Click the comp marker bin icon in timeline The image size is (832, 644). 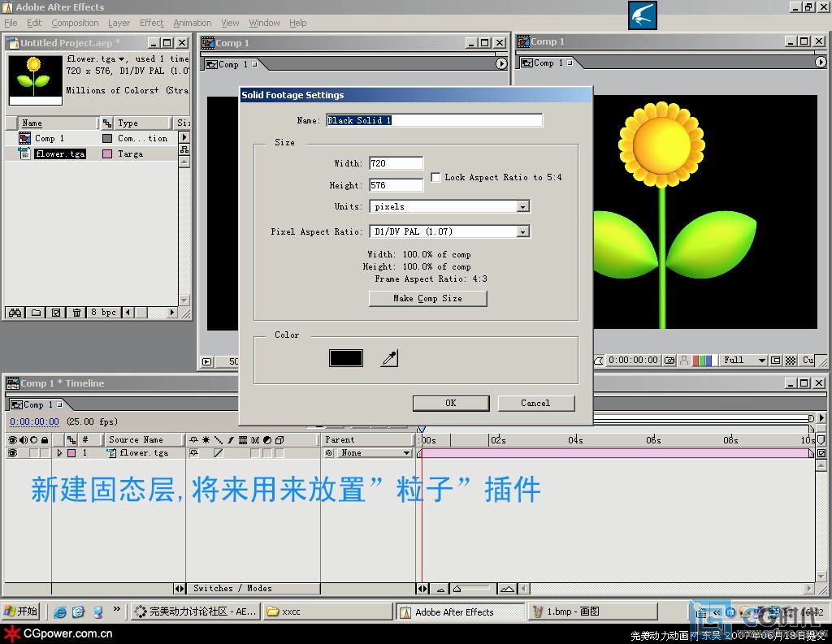[821, 440]
